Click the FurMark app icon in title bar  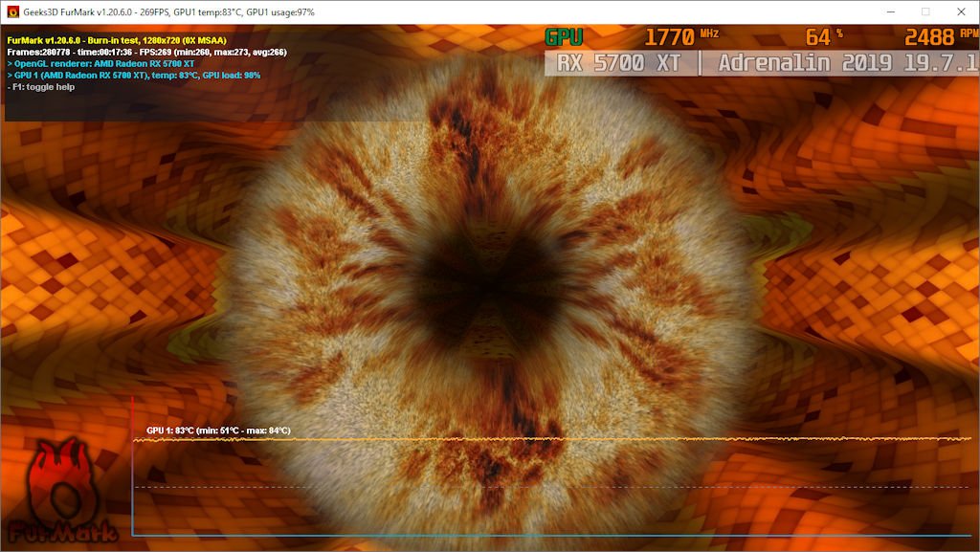(x=12, y=11)
